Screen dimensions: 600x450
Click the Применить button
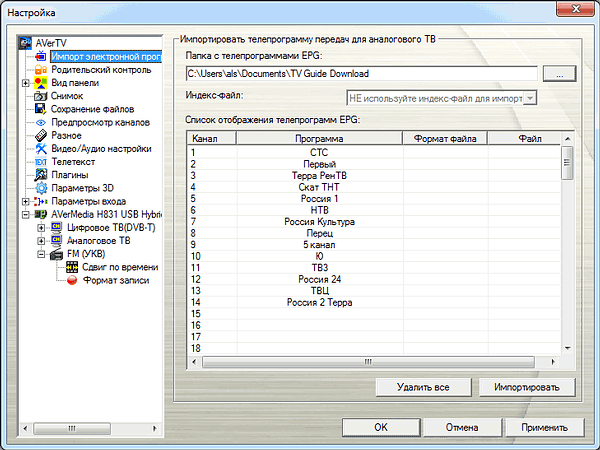[545, 427]
